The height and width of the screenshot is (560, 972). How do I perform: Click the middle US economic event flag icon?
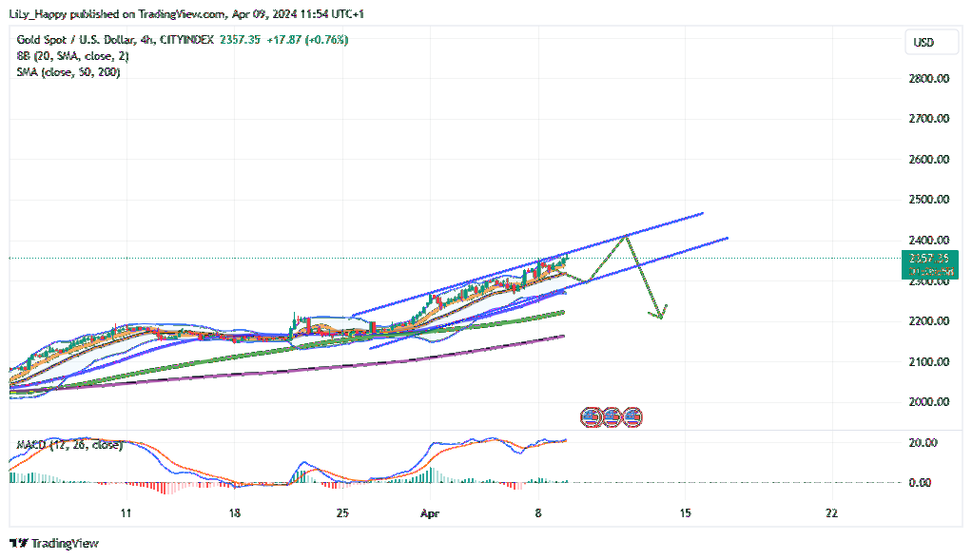click(x=612, y=417)
